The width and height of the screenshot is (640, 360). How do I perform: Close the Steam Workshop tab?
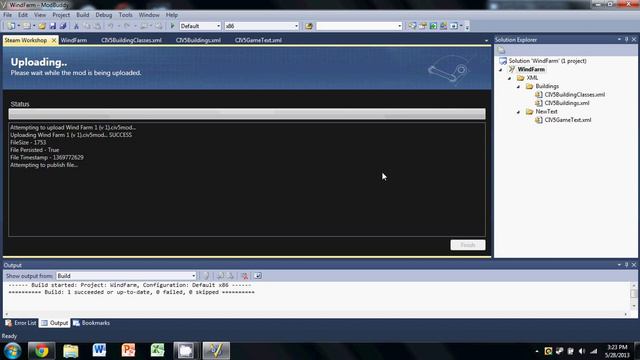click(53, 40)
